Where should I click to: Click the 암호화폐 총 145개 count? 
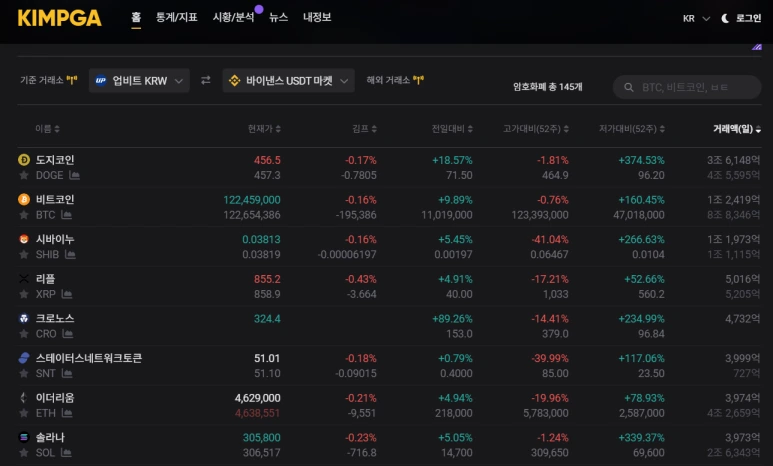pyautogui.click(x=547, y=87)
